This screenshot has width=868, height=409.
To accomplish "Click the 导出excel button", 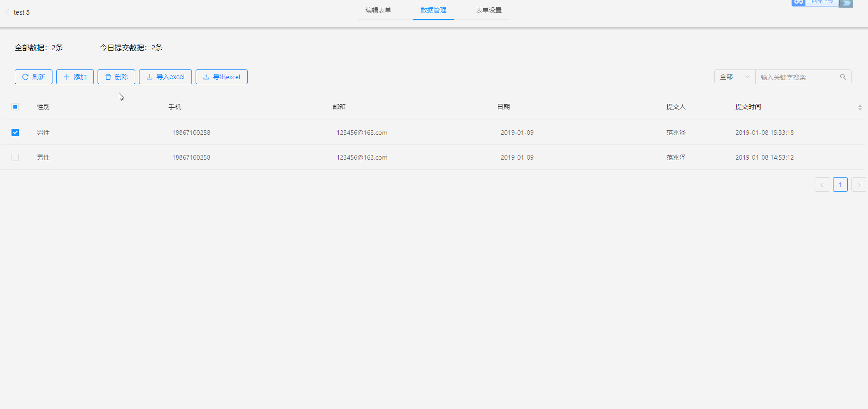I will (x=221, y=77).
